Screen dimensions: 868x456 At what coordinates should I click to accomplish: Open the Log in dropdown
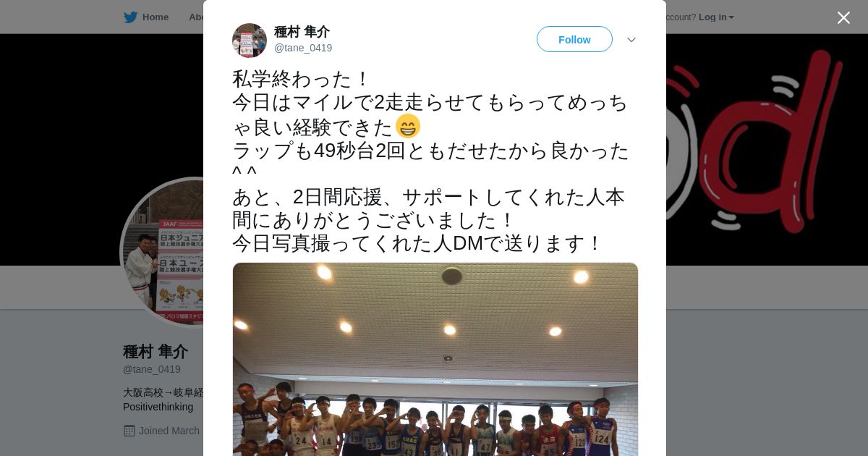point(716,17)
